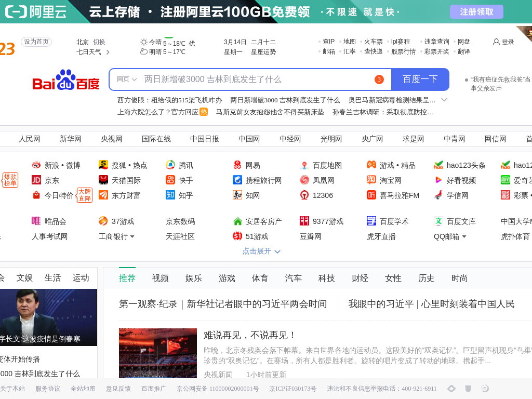Open 天猫国际 icon

pos(103,180)
